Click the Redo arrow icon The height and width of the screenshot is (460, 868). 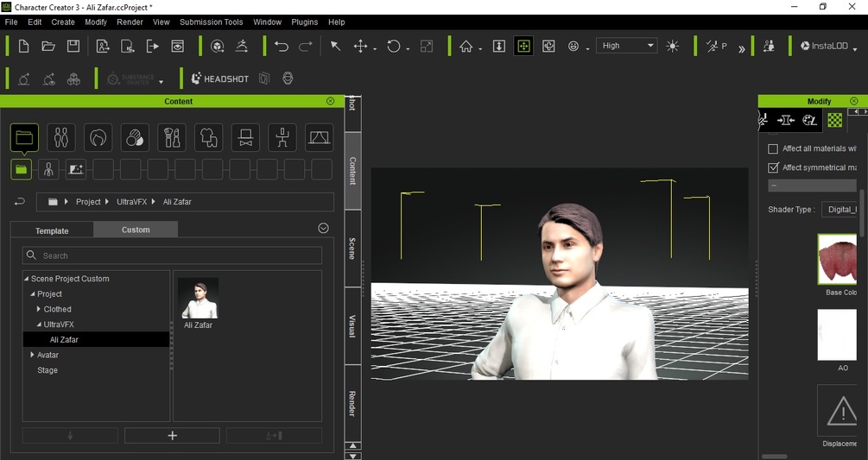[306, 47]
